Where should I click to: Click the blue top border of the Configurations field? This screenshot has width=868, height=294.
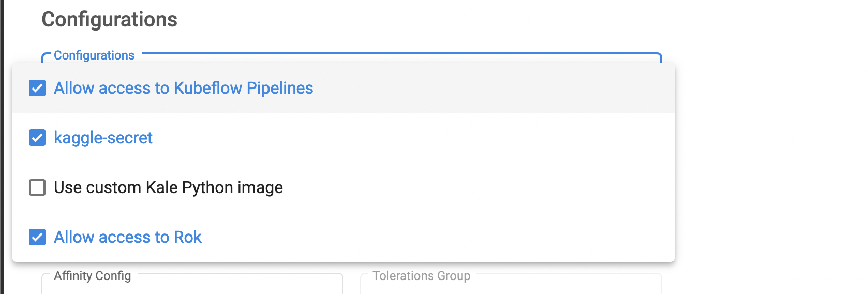point(398,53)
